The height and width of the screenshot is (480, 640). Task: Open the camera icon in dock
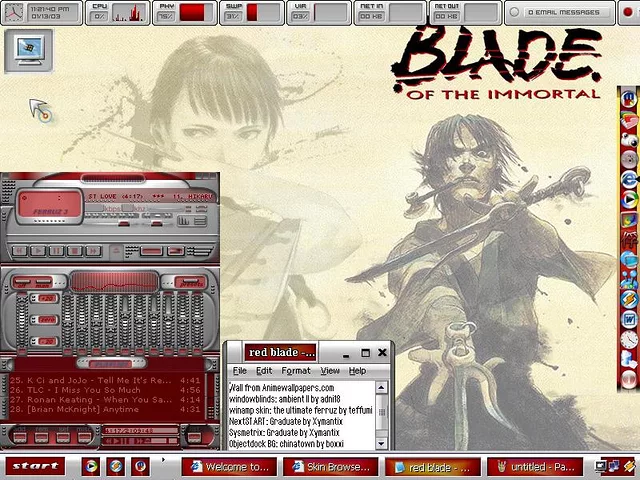click(x=629, y=140)
